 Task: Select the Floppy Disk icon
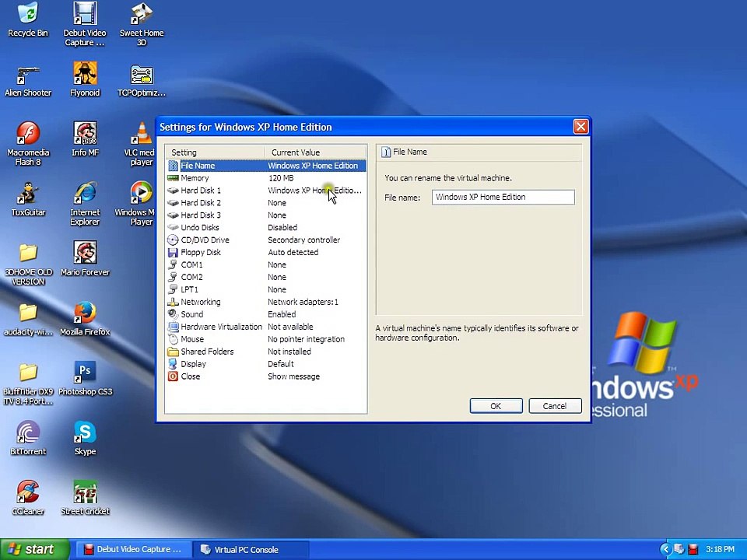(173, 252)
